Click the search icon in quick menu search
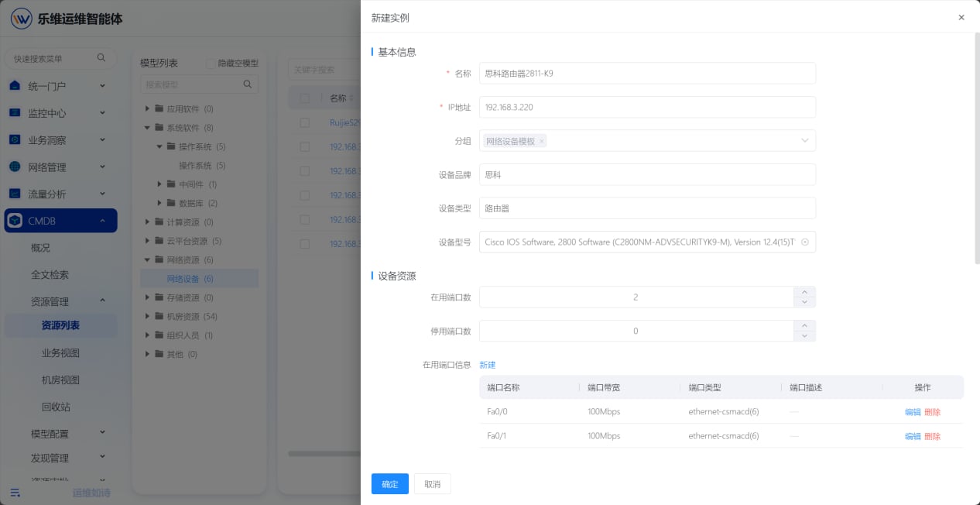Screen dimensions: 980x505 tap(101, 58)
